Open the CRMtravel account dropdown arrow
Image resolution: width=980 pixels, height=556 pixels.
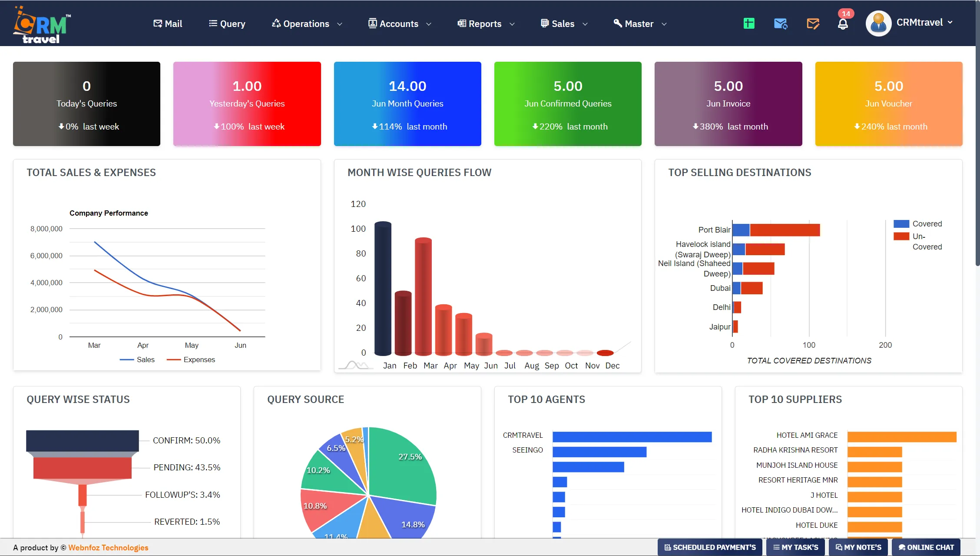(950, 22)
